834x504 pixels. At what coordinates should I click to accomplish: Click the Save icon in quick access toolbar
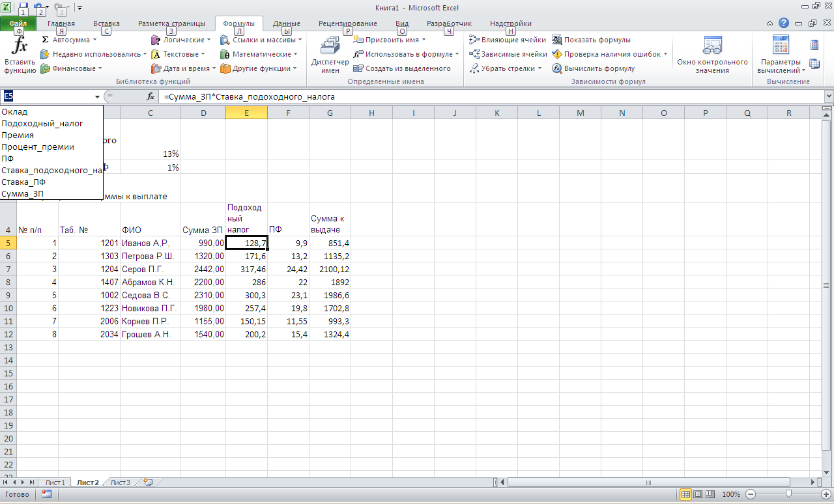[x=23, y=7]
